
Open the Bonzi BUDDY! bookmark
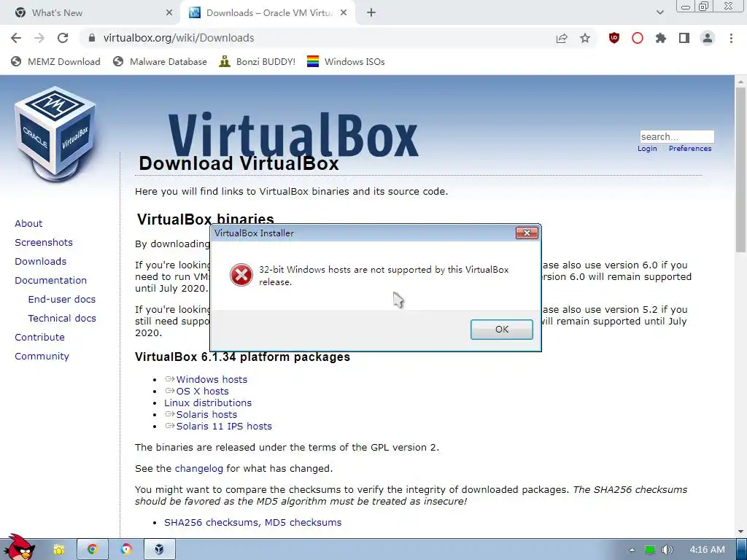coord(258,61)
